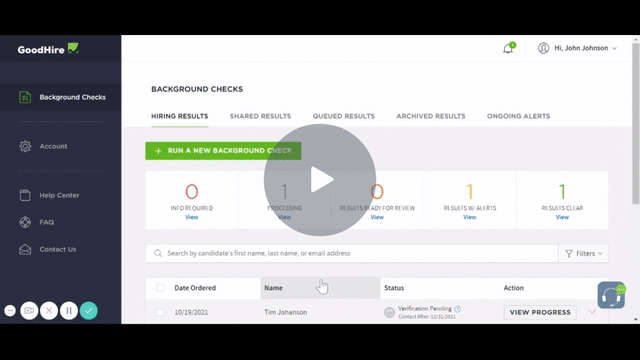The image size is (640, 360).
Task: Click Run a New Background Check button
Action: click(x=223, y=151)
